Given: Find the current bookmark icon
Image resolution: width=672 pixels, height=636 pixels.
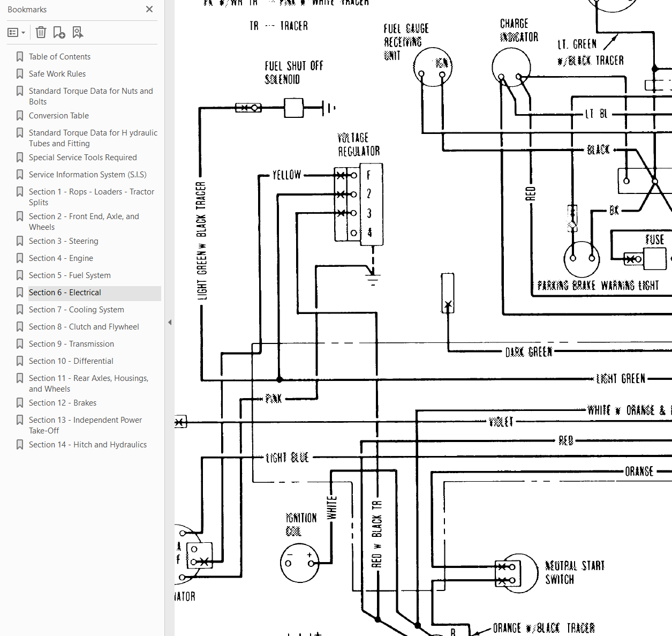Looking at the screenshot, I should 78,33.
